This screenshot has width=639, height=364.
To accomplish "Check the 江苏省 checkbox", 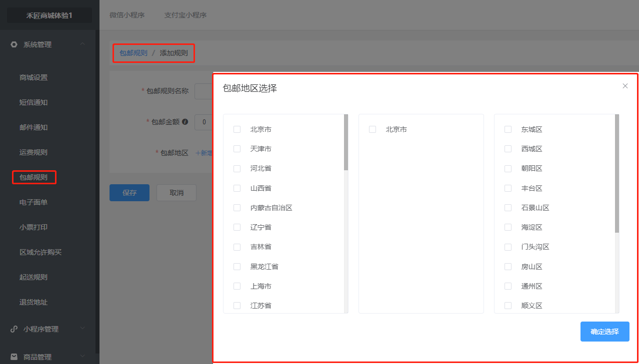I will pos(237,306).
